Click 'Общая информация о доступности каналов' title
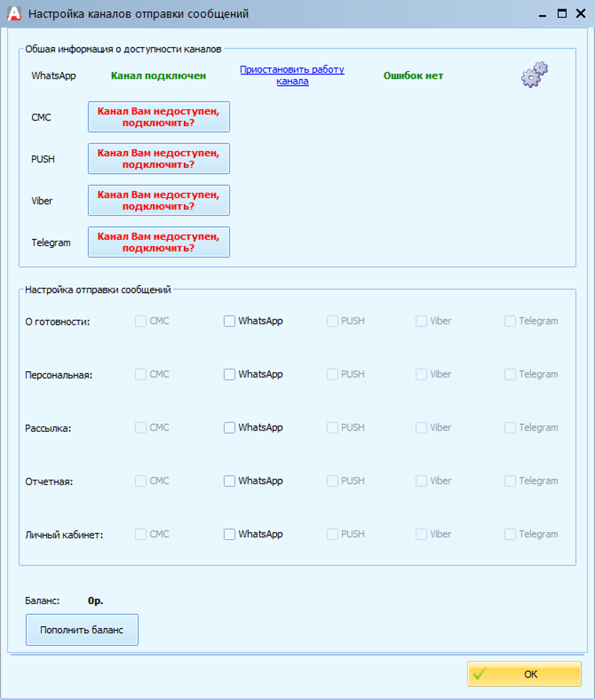595x700 pixels. (123, 49)
